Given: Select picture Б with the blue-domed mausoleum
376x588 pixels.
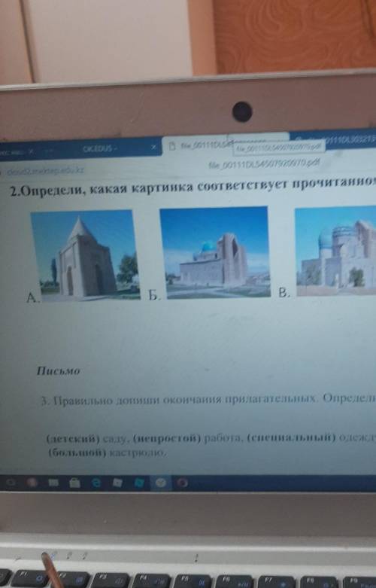Looking at the screenshot, I should [215, 252].
